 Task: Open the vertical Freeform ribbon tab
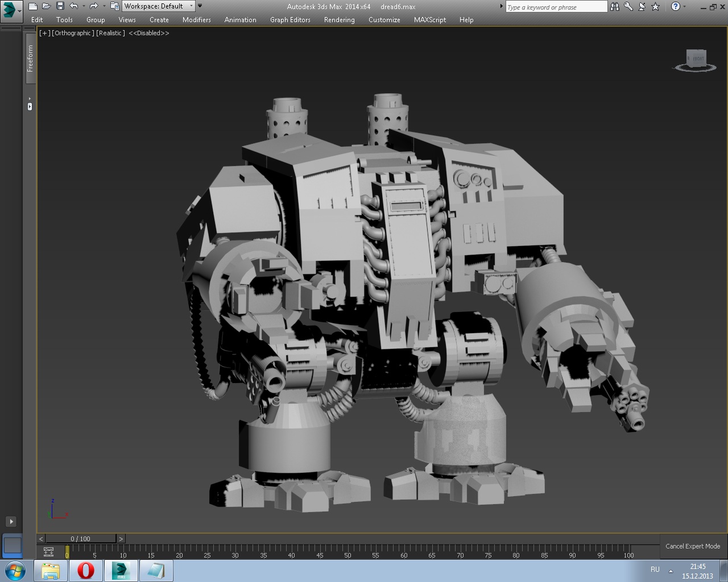(x=31, y=58)
